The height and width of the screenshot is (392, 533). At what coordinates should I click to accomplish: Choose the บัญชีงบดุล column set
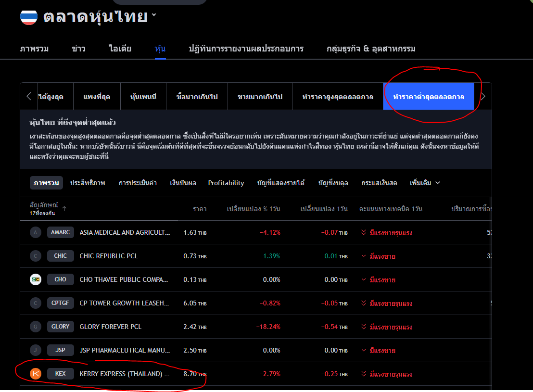pos(333,183)
